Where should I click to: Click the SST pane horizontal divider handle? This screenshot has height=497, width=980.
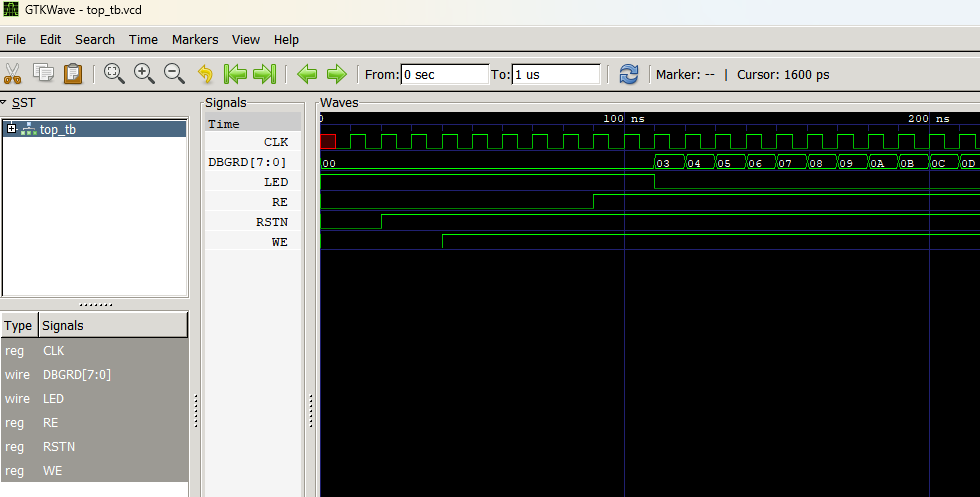(96, 304)
